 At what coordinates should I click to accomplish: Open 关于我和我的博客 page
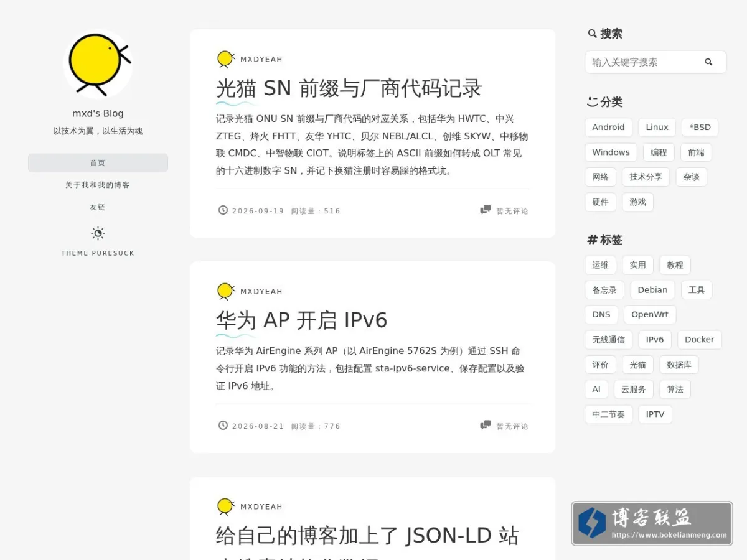click(x=98, y=185)
